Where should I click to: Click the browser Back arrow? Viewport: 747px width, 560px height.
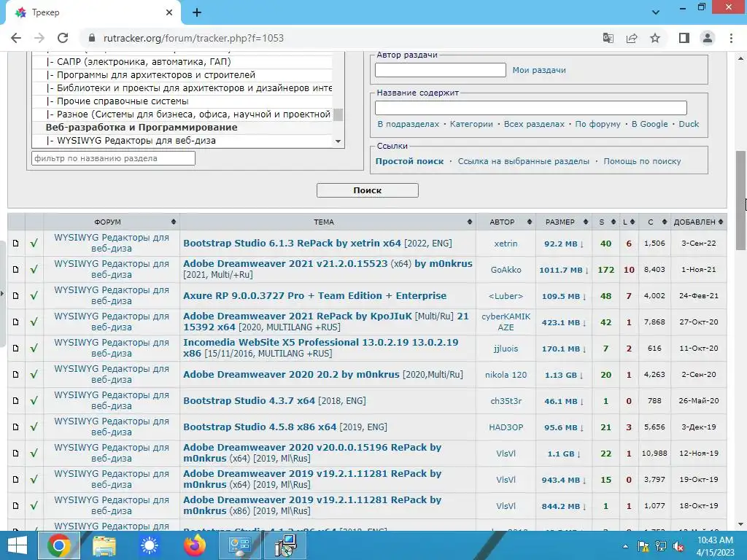coord(16,38)
